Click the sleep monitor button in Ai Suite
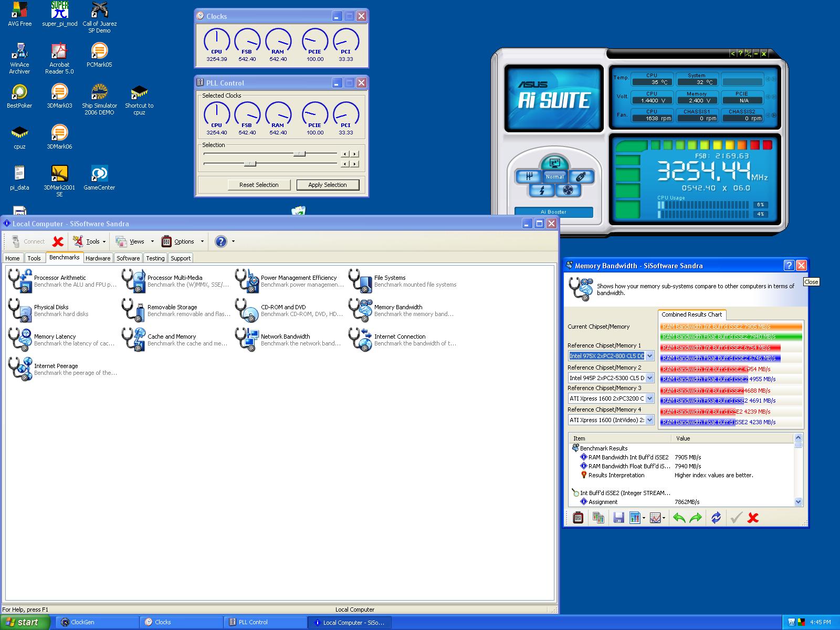The height and width of the screenshot is (630, 840). (555, 163)
